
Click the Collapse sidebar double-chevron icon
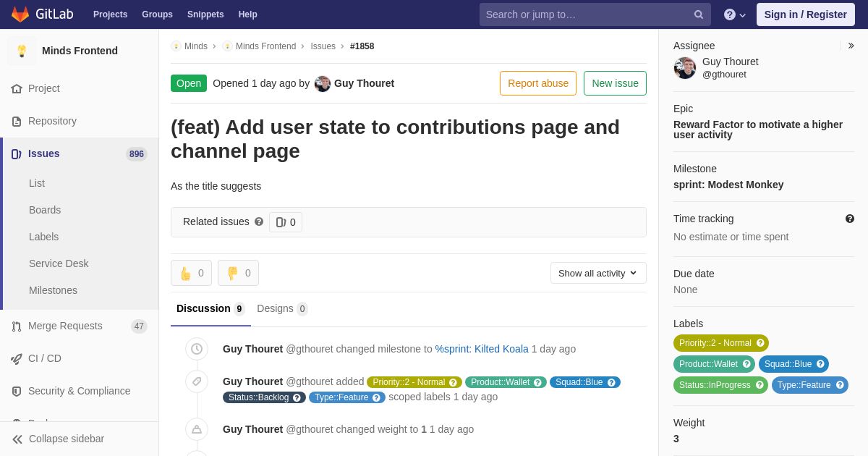pos(17,439)
